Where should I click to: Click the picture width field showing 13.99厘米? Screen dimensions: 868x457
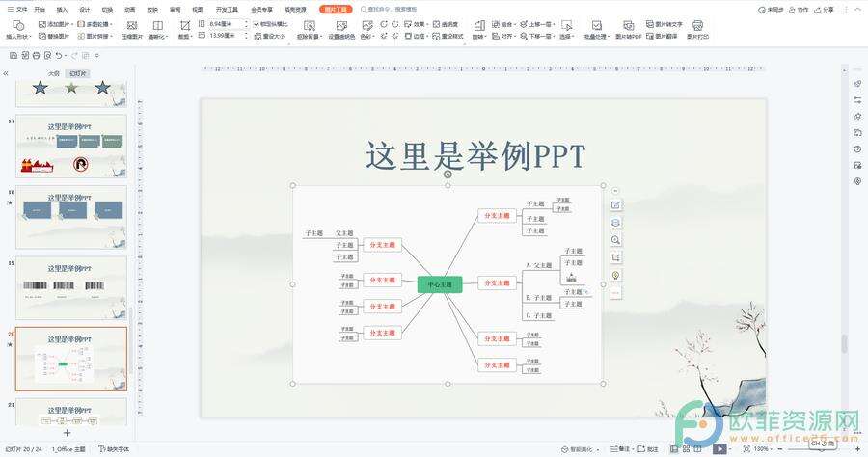coord(227,36)
